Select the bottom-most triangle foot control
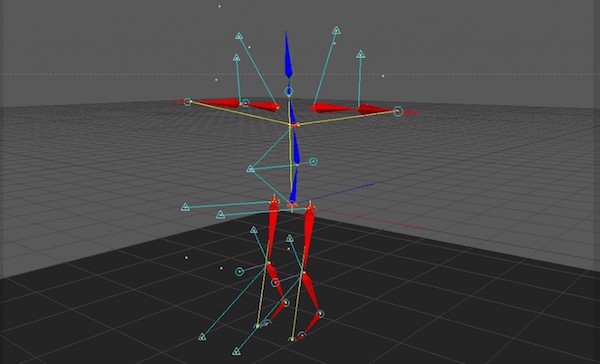This screenshot has width=600, height=364. click(x=236, y=351)
